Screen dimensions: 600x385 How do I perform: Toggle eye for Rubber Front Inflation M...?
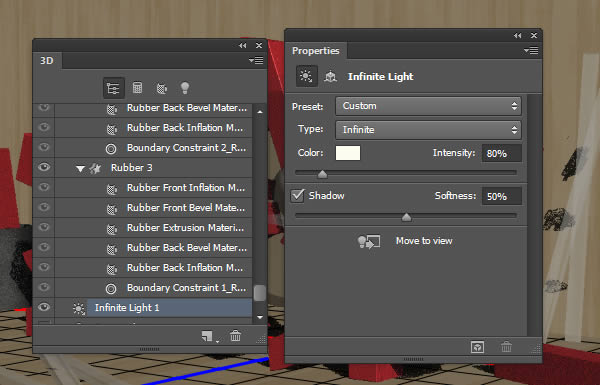(x=44, y=187)
